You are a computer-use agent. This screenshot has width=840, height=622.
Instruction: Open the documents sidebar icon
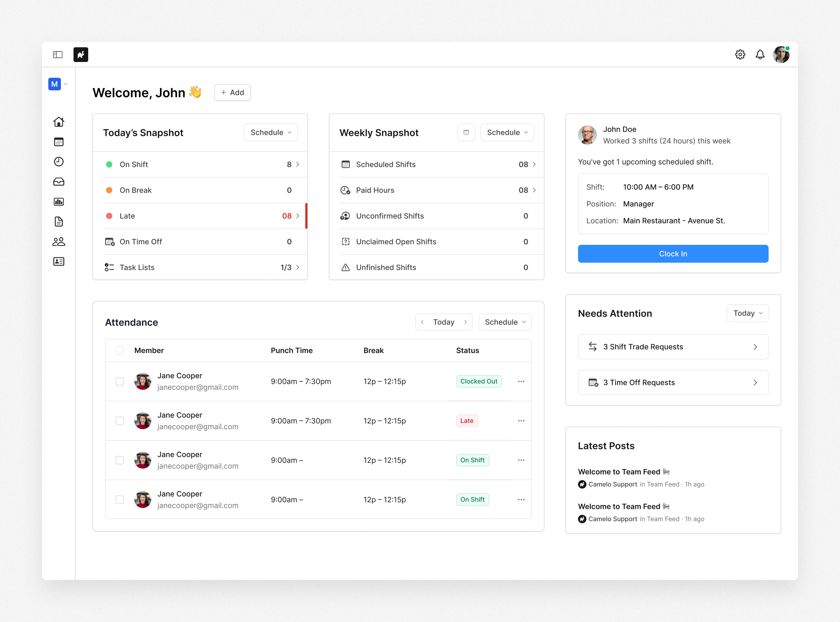59,221
